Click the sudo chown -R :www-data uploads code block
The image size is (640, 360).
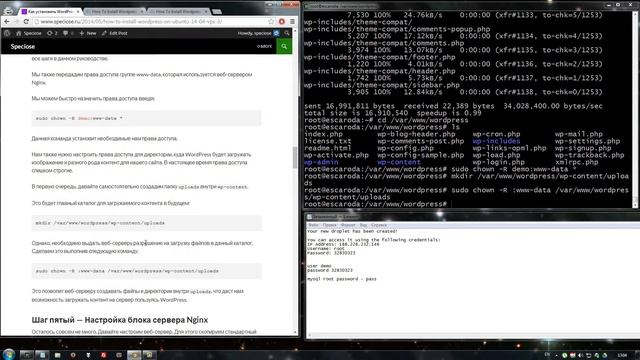pos(147,271)
